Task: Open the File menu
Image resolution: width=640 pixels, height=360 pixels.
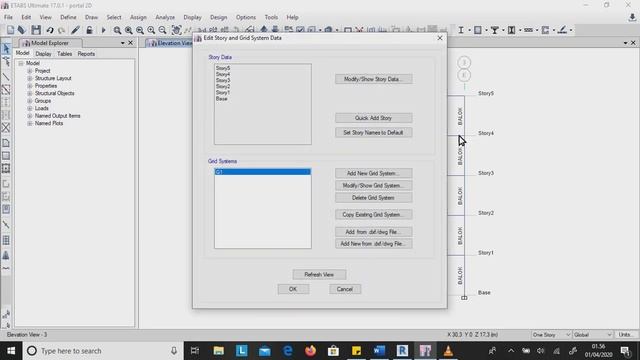Action: coord(8,17)
